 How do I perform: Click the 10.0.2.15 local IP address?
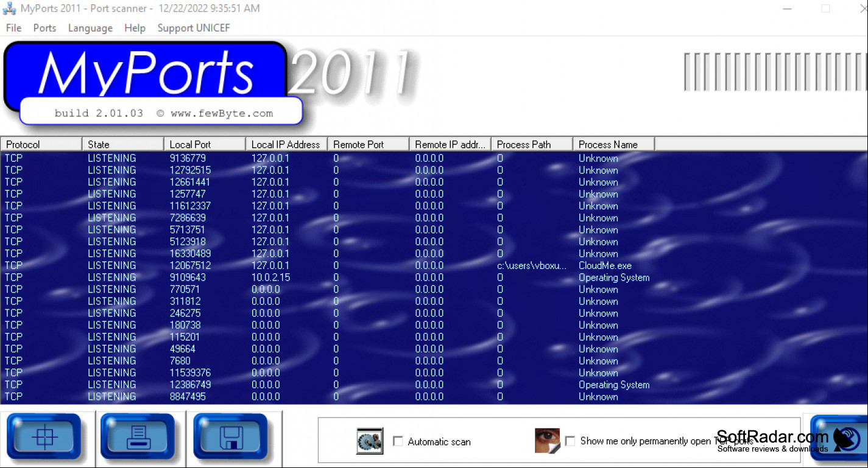[x=270, y=278]
